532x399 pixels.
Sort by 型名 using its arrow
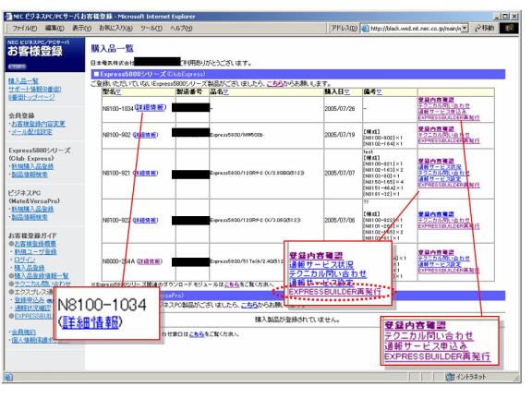pos(118,92)
